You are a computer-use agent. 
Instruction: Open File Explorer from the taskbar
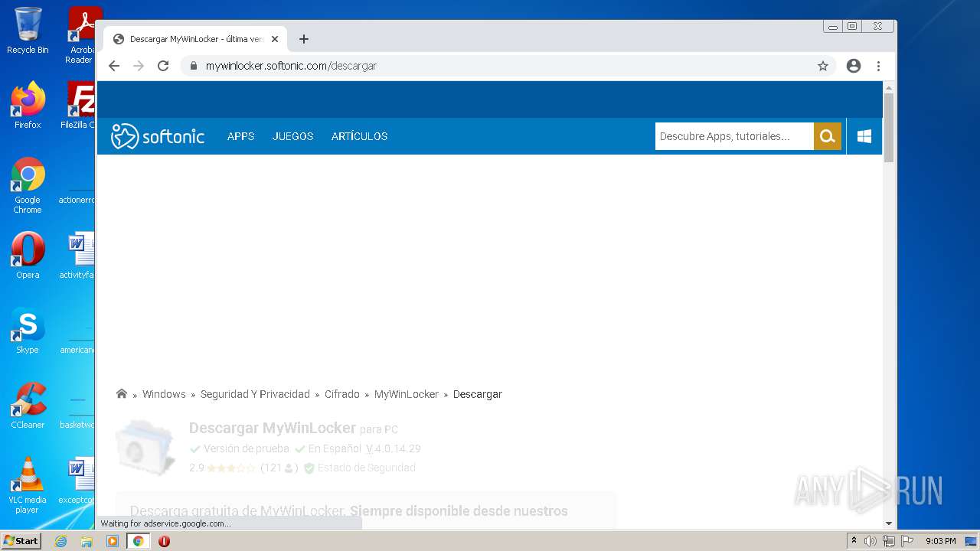tap(87, 541)
